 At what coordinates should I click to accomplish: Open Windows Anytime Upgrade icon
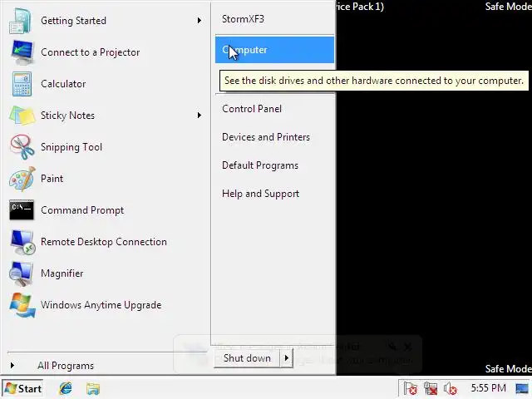point(22,305)
